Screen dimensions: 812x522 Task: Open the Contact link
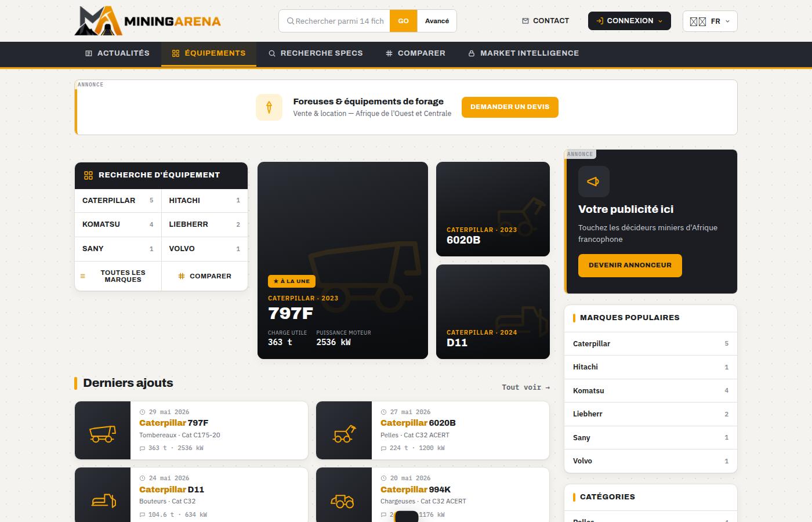(x=546, y=21)
